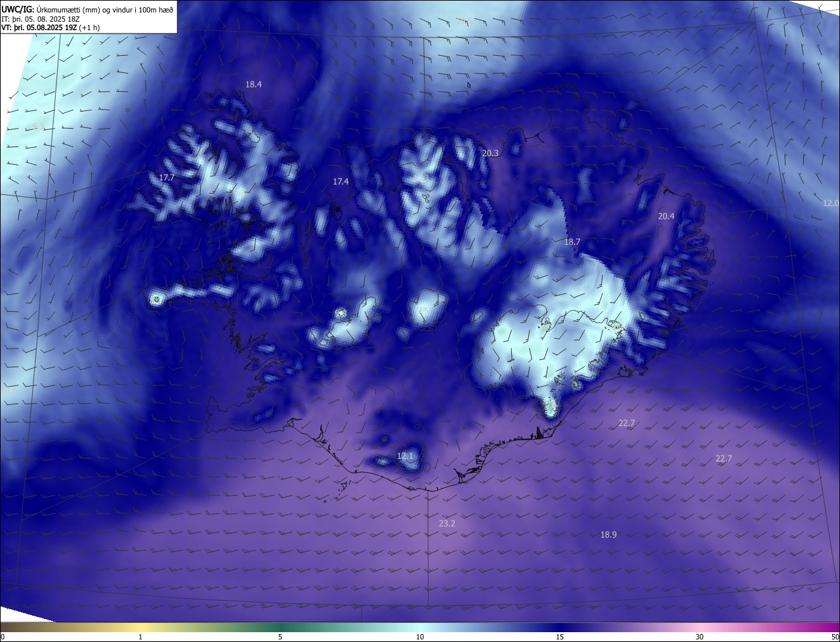Viewport: 840px width, 642px height.
Task: Click the color scale tick labeled 10
Action: click(420, 637)
